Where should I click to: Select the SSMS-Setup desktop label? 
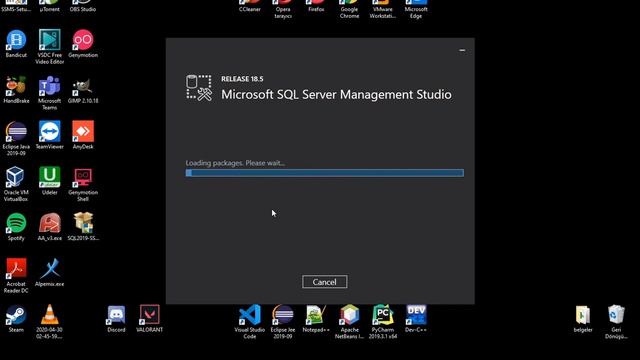tap(16, 9)
